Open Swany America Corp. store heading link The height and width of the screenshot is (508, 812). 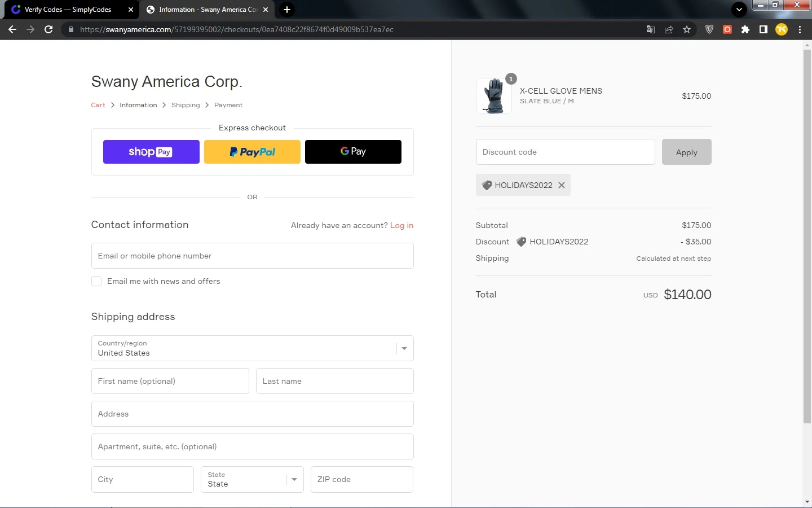tap(167, 82)
